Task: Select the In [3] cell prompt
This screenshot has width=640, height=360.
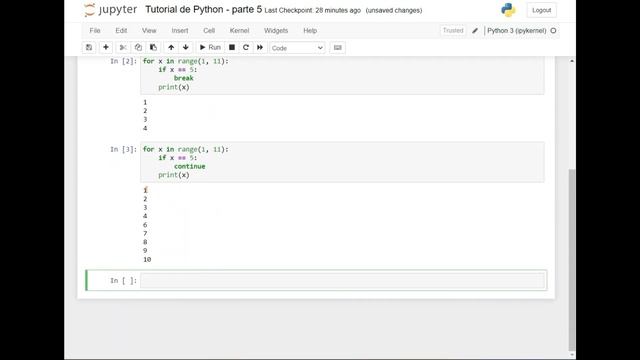Action: (123, 149)
